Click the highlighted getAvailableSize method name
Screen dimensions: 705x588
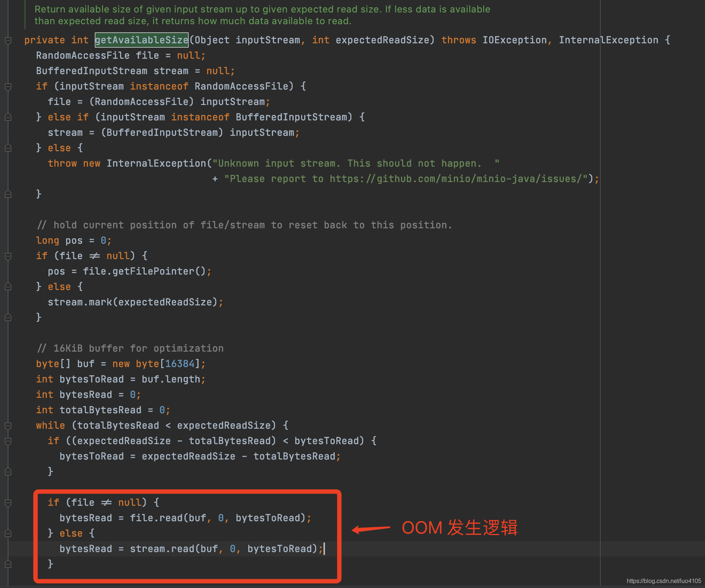click(x=141, y=40)
